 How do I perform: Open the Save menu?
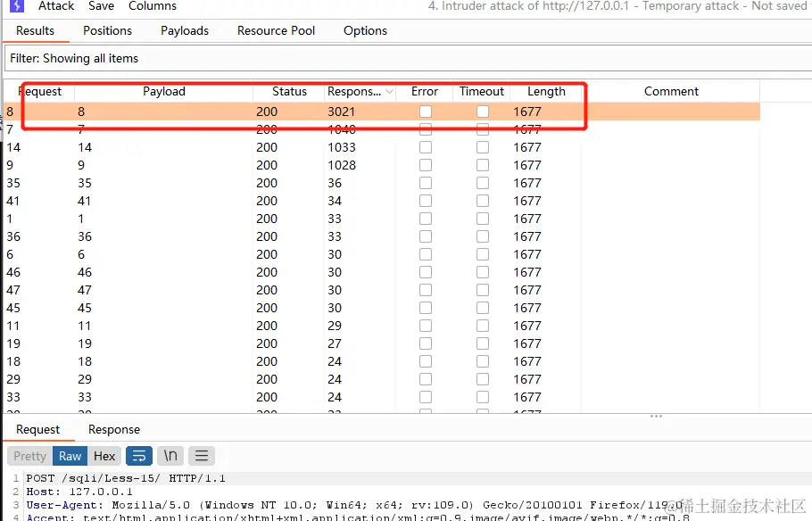click(x=101, y=6)
